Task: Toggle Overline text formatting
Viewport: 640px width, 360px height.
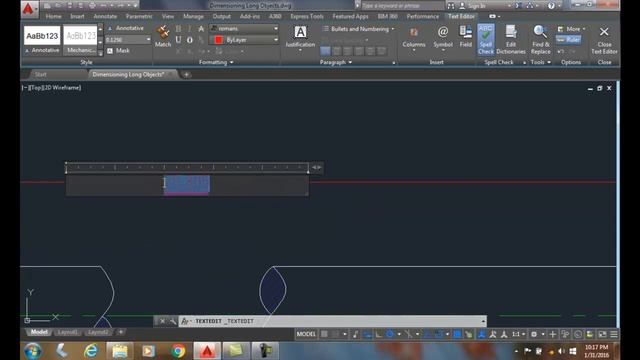Action: [x=189, y=40]
